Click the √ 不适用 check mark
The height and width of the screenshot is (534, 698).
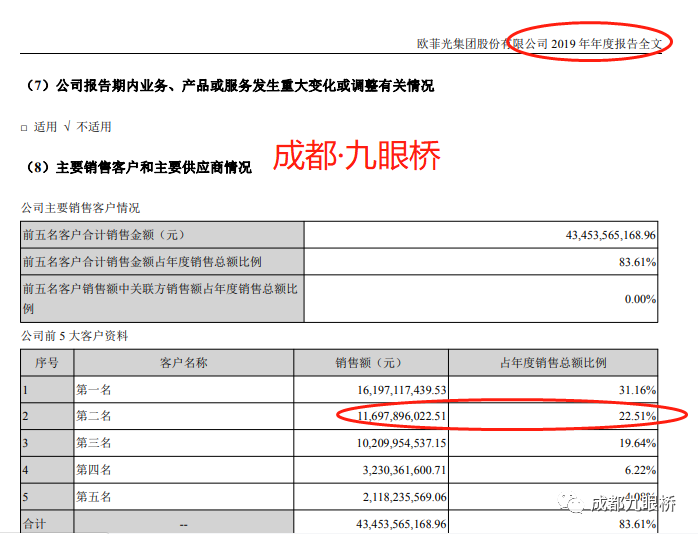(67, 127)
